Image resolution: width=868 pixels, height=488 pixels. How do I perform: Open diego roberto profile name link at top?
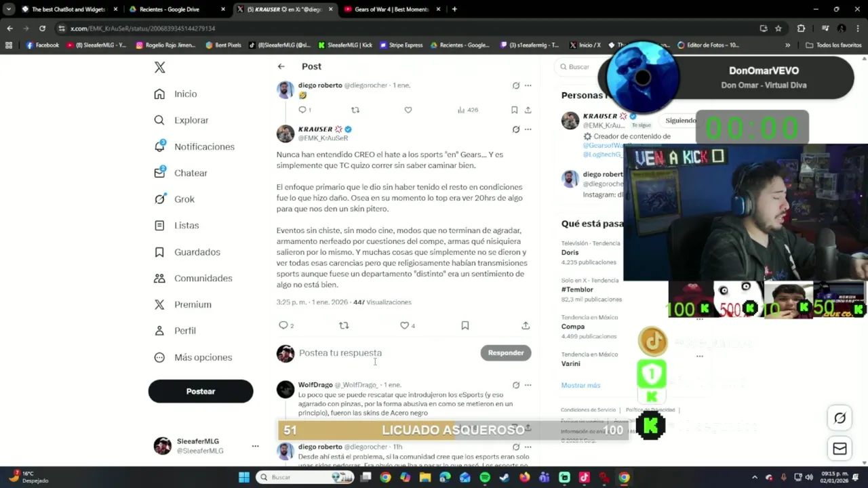tap(320, 85)
